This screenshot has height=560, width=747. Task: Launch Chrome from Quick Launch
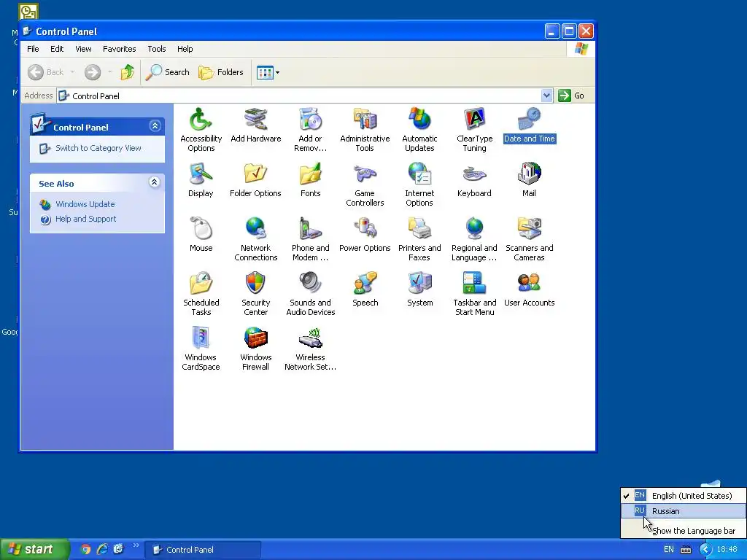coord(85,550)
